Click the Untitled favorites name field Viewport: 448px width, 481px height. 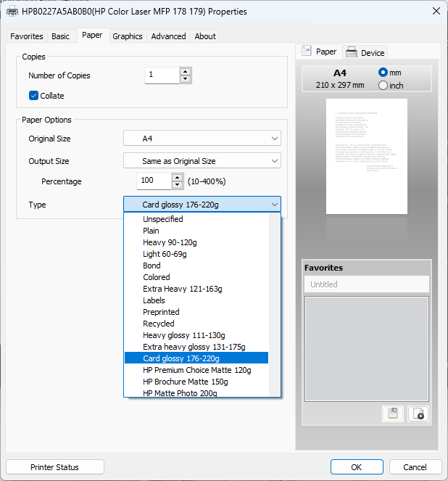(x=366, y=284)
